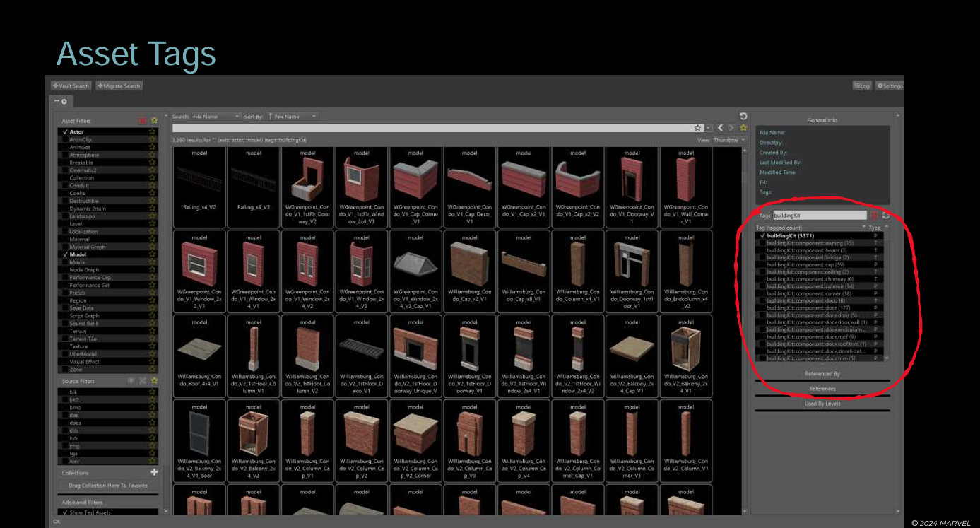Open the Sort By File Name dropdown
This screenshot has width=980, height=528.
tap(291, 116)
